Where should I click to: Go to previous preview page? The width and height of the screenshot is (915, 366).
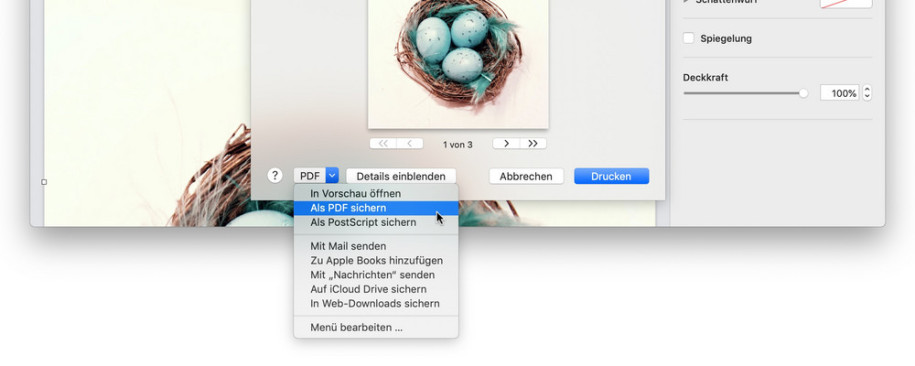(x=410, y=144)
